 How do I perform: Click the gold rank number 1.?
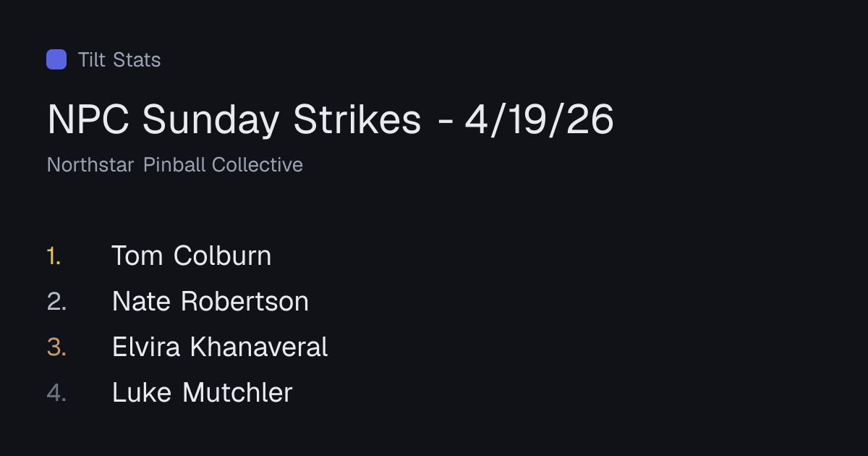54,256
